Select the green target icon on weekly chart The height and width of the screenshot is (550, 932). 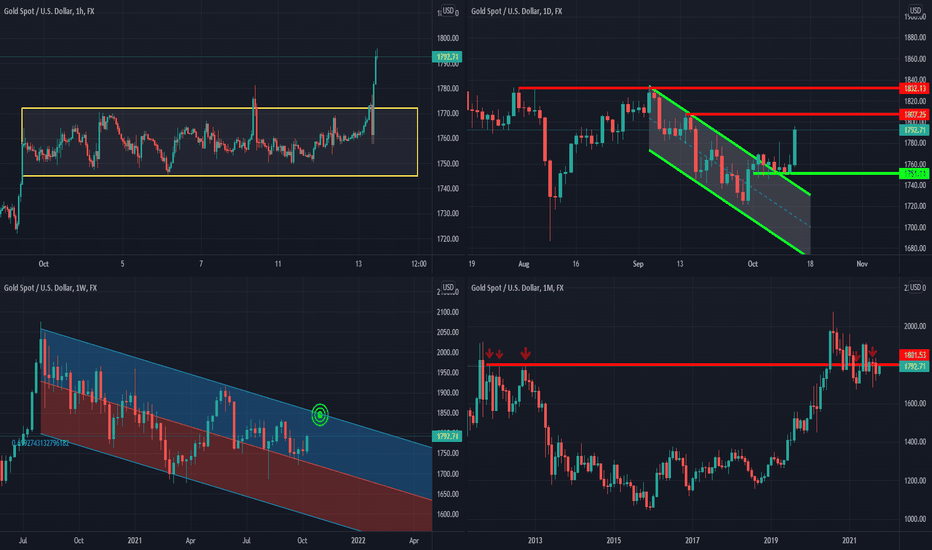320,414
